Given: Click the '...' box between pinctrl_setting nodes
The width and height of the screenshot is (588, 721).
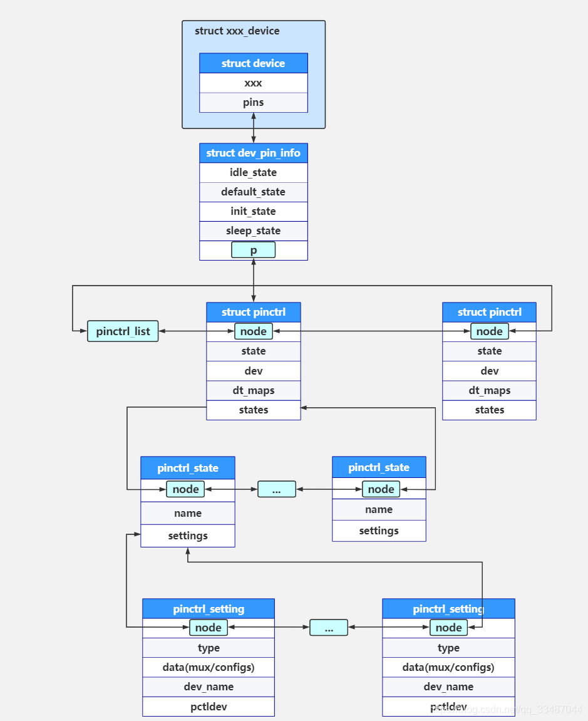Looking at the screenshot, I should pos(329,628).
